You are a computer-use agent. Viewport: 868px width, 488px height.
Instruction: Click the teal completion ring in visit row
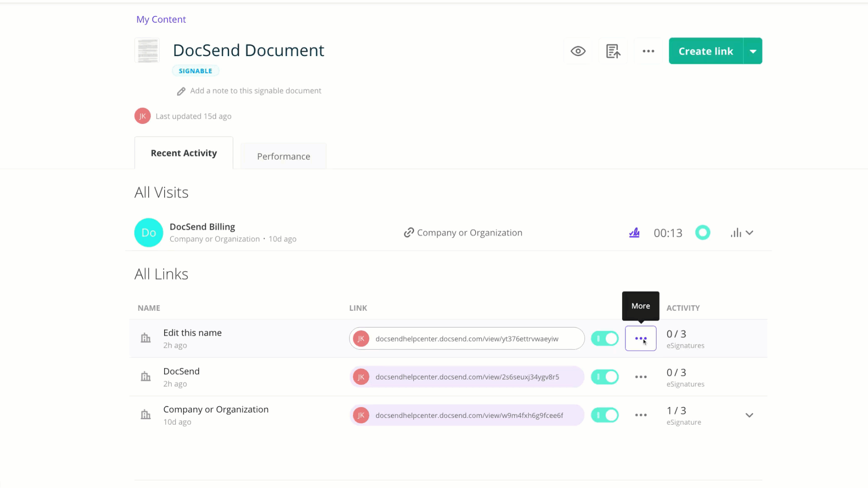(x=703, y=233)
